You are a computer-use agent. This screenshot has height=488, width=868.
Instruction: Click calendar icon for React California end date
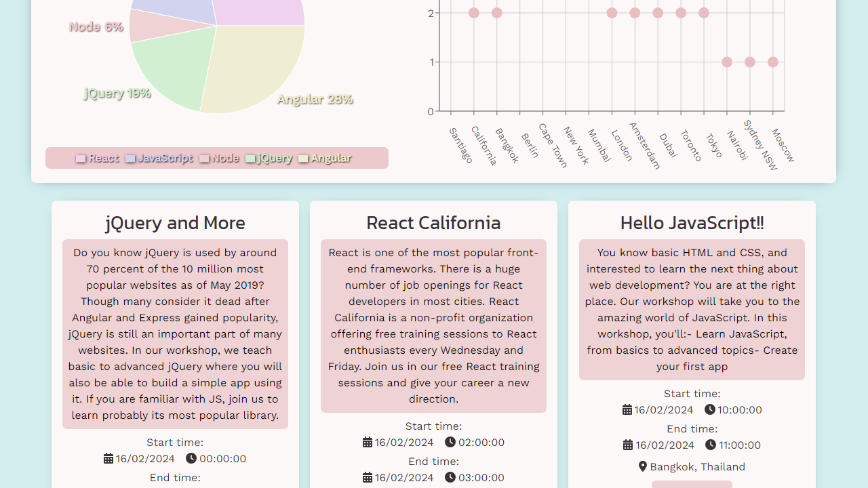click(x=368, y=478)
